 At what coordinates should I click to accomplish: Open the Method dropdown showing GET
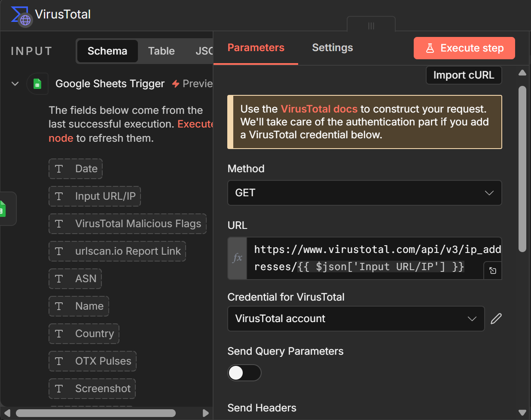[364, 193]
